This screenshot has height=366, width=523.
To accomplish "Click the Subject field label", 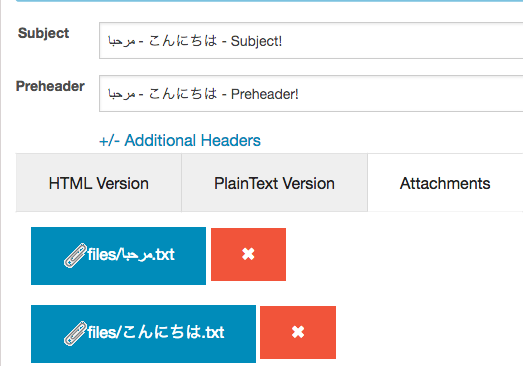I will (43, 33).
